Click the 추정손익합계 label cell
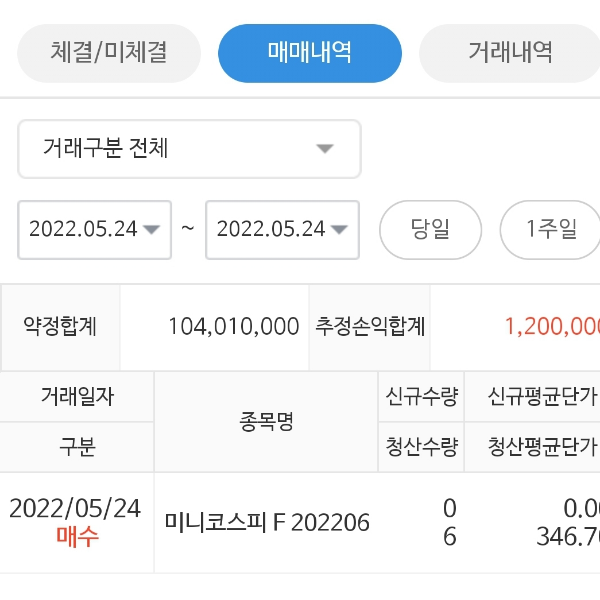This screenshot has width=600, height=600. (x=370, y=326)
